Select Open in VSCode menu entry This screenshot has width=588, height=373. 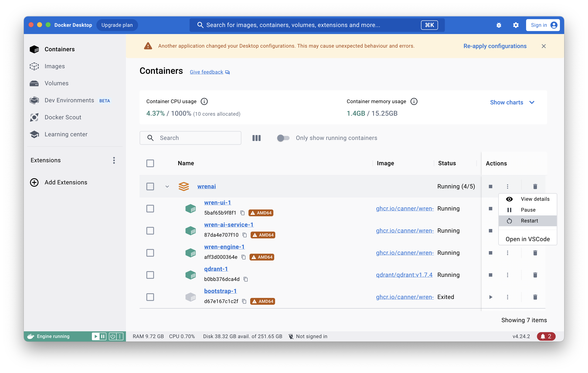click(527, 239)
